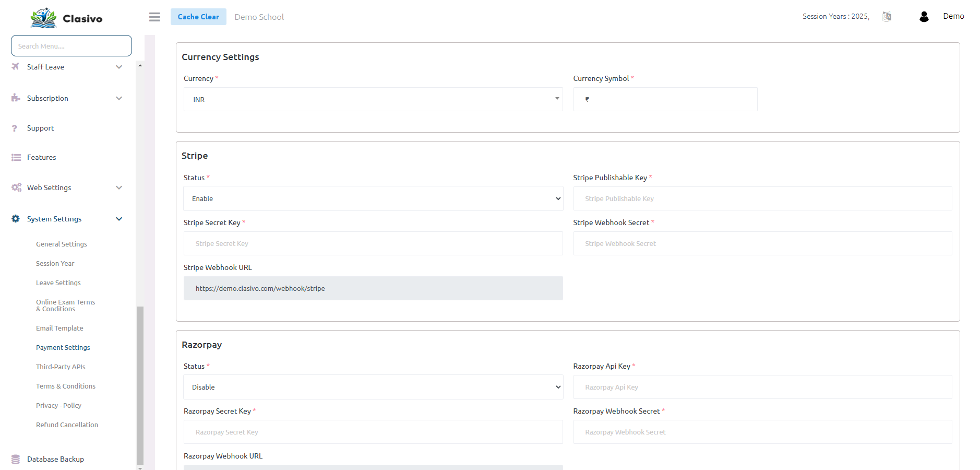This screenshot has height=470, width=980.
Task: Click the Currency Settings heading
Action: tap(220, 57)
